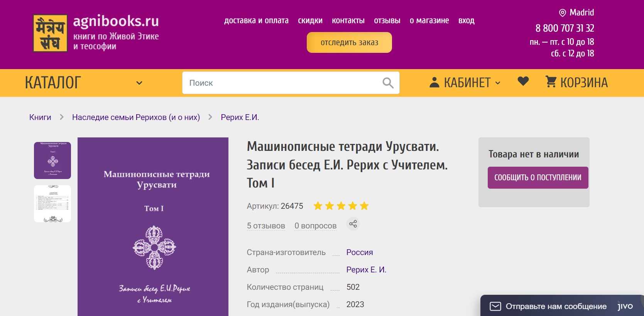
Task: Open the shopping cart (Корзина)
Action: [x=576, y=82]
